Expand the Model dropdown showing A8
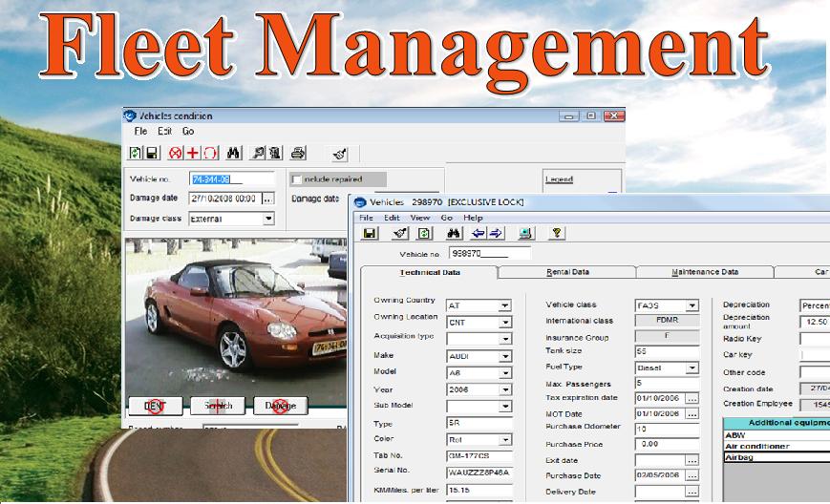The height and width of the screenshot is (504, 830). coord(505,373)
